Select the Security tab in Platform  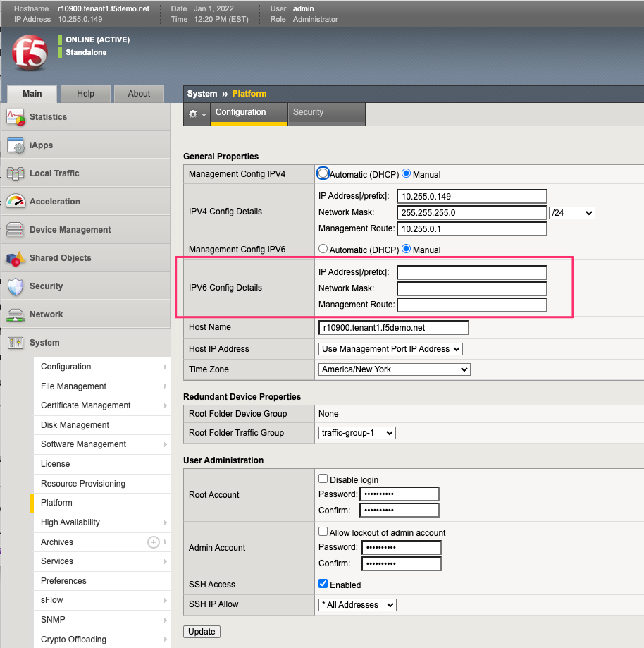click(x=326, y=113)
